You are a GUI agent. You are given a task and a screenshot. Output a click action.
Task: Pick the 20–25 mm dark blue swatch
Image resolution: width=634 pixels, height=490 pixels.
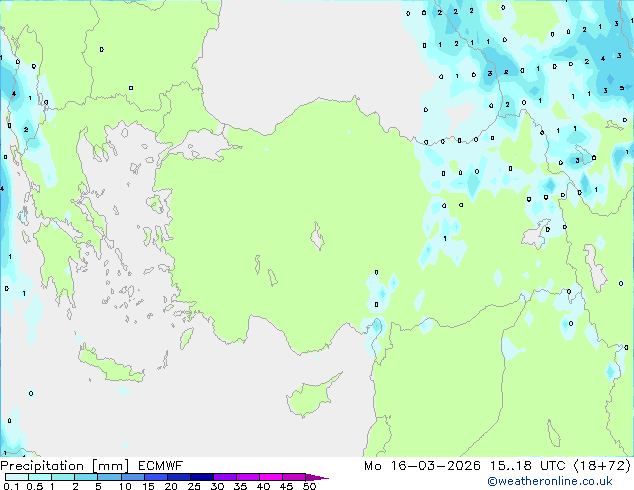(178, 477)
